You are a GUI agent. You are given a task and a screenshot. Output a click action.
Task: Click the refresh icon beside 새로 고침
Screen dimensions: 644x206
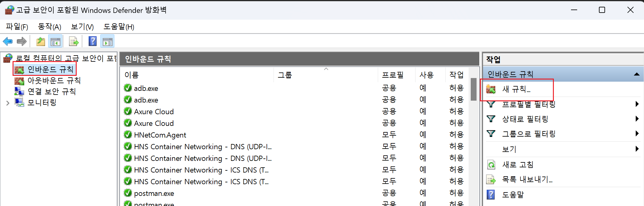point(491,165)
